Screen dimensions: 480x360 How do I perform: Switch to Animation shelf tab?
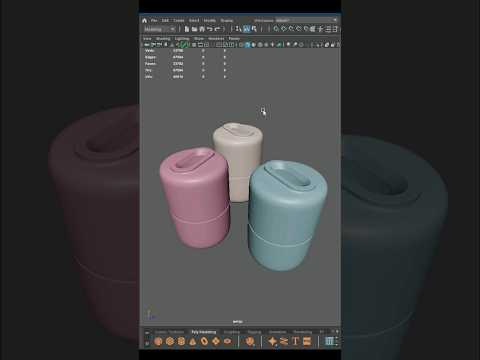277,332
